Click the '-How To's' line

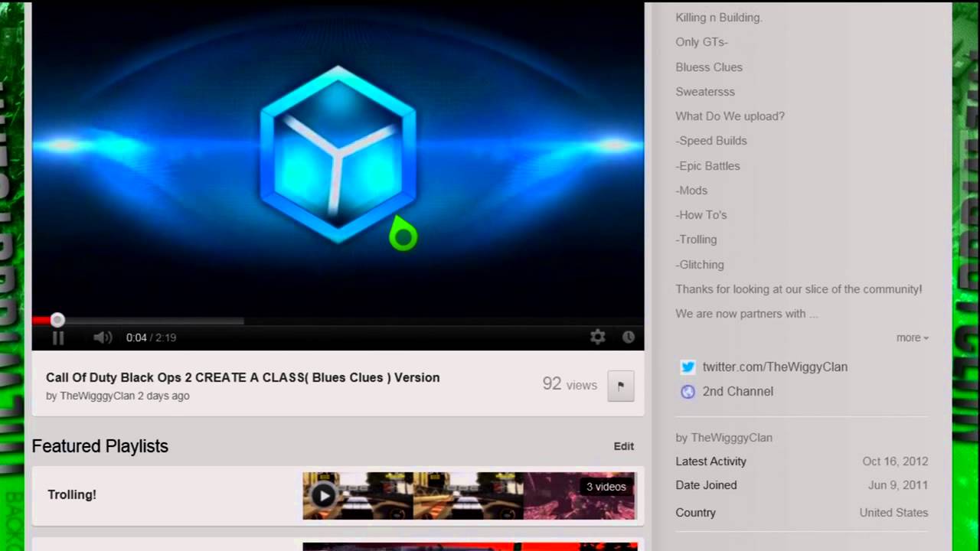point(701,215)
